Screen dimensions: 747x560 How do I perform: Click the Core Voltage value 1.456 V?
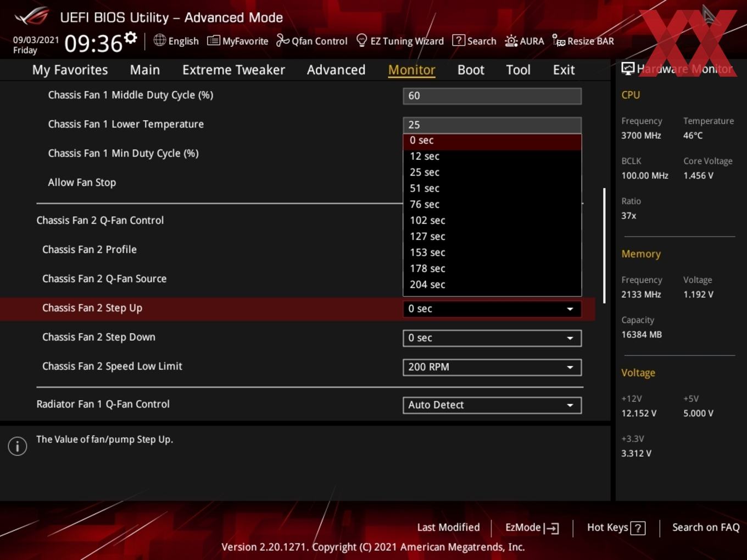point(698,176)
